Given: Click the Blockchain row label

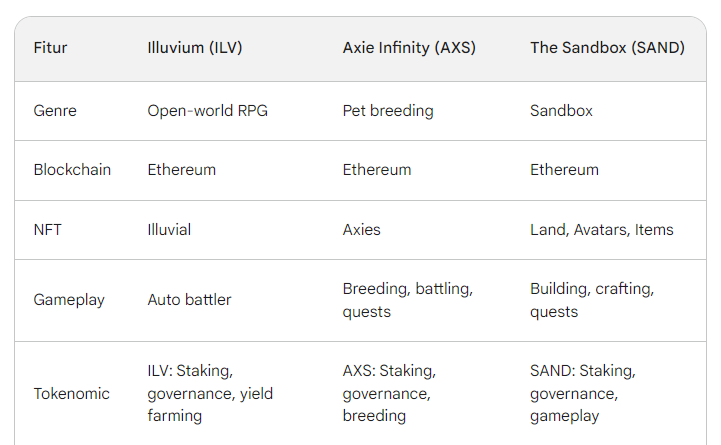Looking at the screenshot, I should (72, 170).
